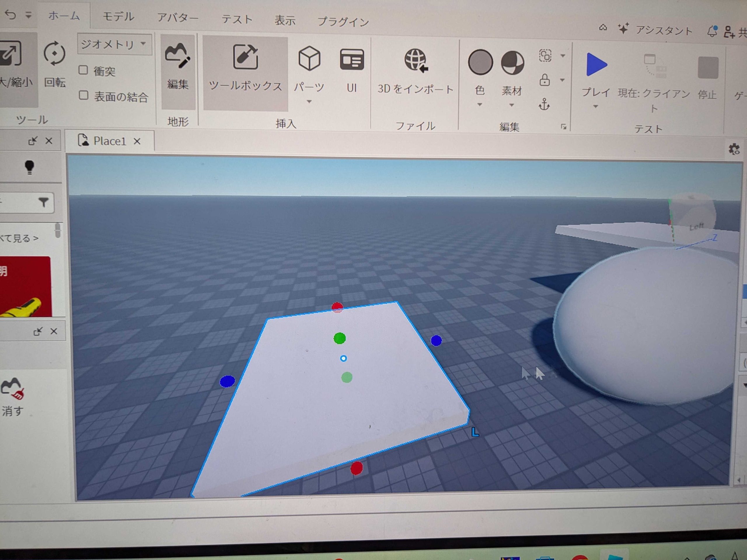747x560 pixels.
Task: Enable the collisions (衝突) checkbox
Action: [83, 70]
